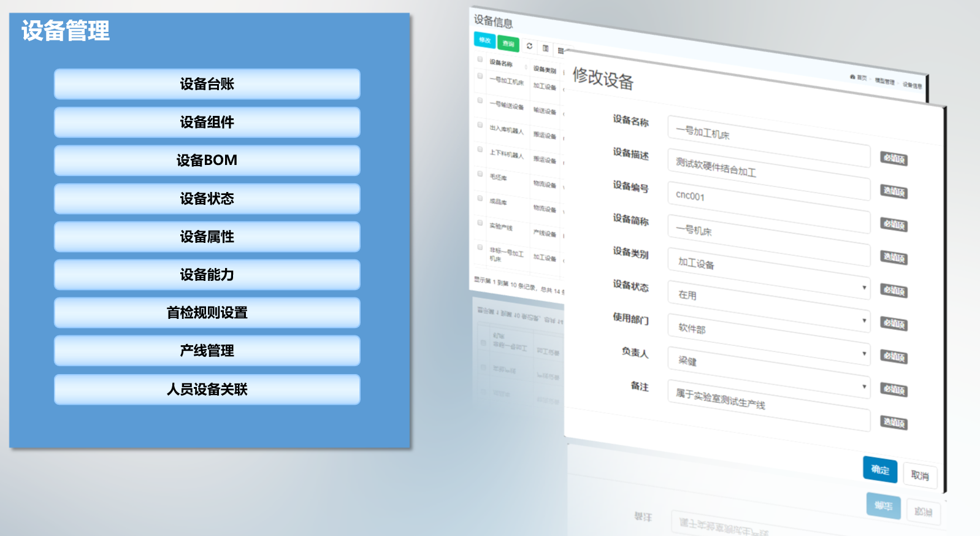The image size is (980, 536).
Task: Click the 一号输送设备 name cell
Action: point(507,105)
